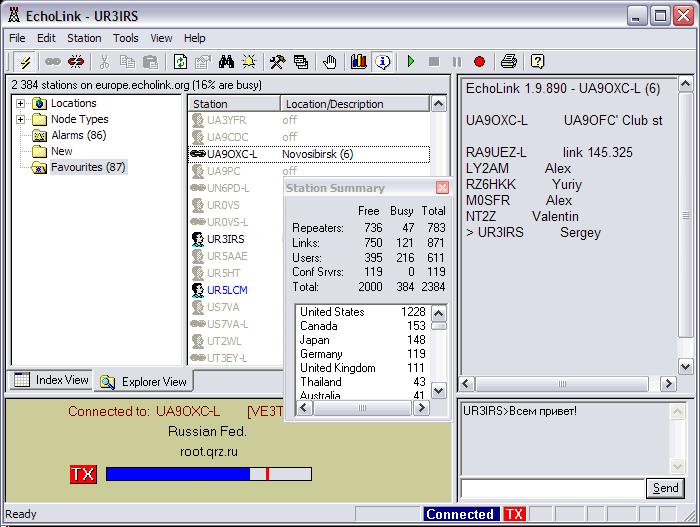The image size is (700, 527).
Task: Select station UR5LCM in list
Action: (x=227, y=290)
